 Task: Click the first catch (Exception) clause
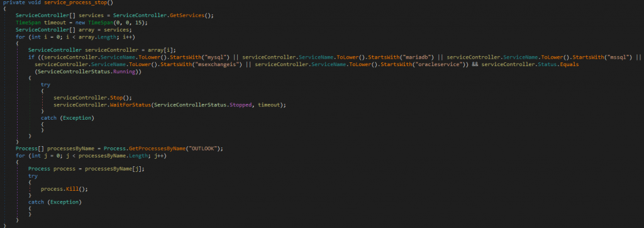tap(67, 118)
